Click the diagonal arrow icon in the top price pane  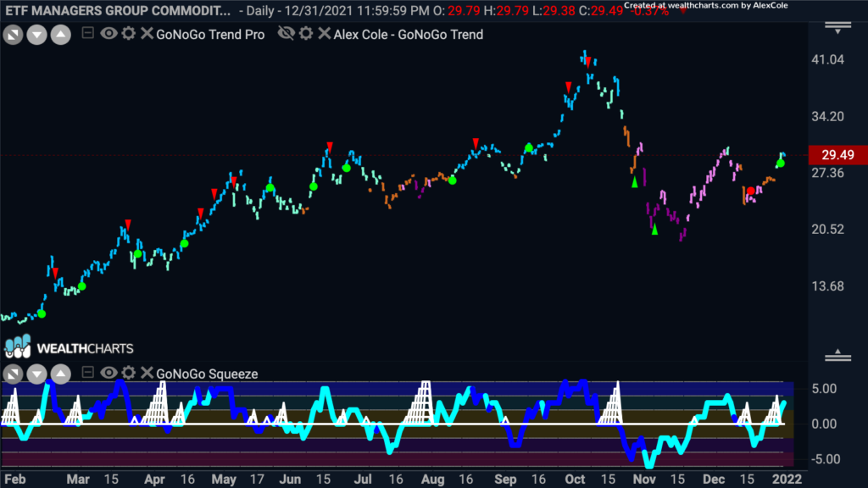click(13, 35)
